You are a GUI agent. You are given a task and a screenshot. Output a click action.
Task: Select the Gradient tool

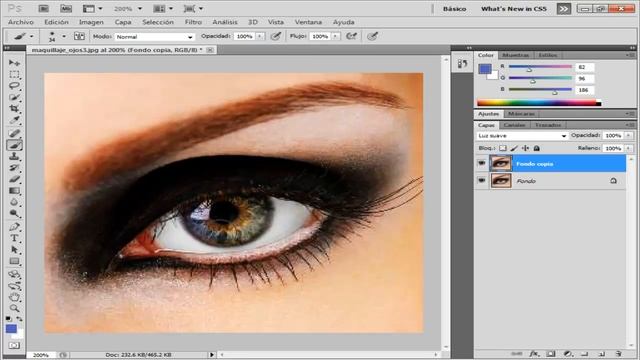point(14,191)
